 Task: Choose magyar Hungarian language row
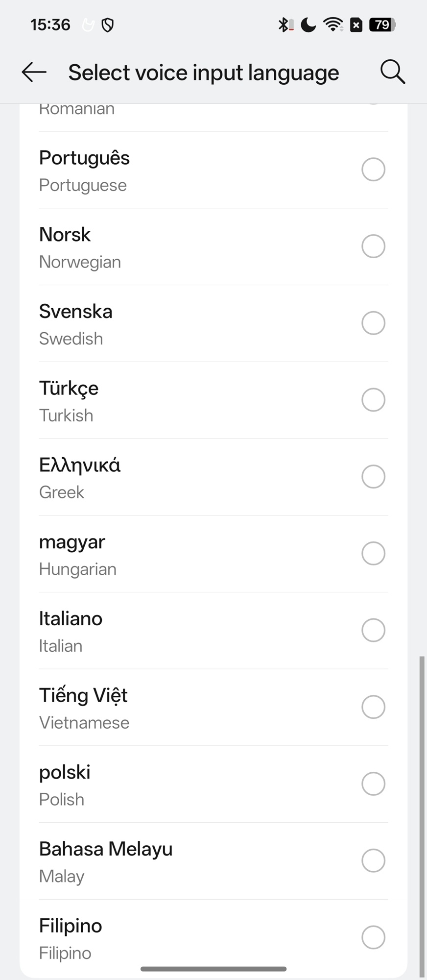point(196,554)
